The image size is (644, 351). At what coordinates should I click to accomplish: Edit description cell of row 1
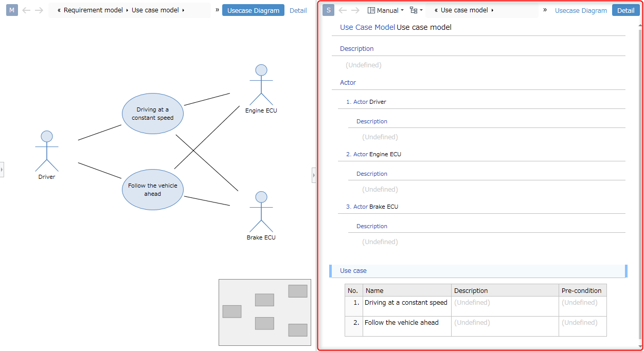[x=505, y=306]
